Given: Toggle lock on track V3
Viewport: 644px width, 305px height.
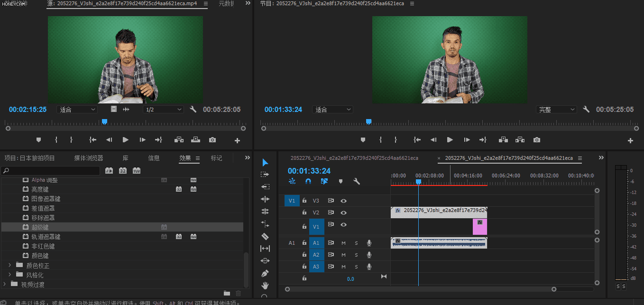Looking at the screenshot, I should pyautogui.click(x=304, y=201).
